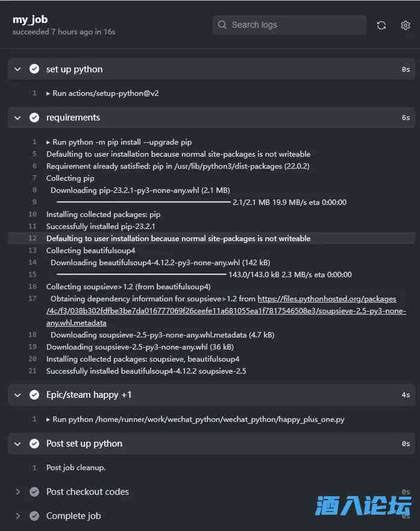Expand the Complete job step
The width and height of the screenshot is (420, 531).
coord(17,516)
